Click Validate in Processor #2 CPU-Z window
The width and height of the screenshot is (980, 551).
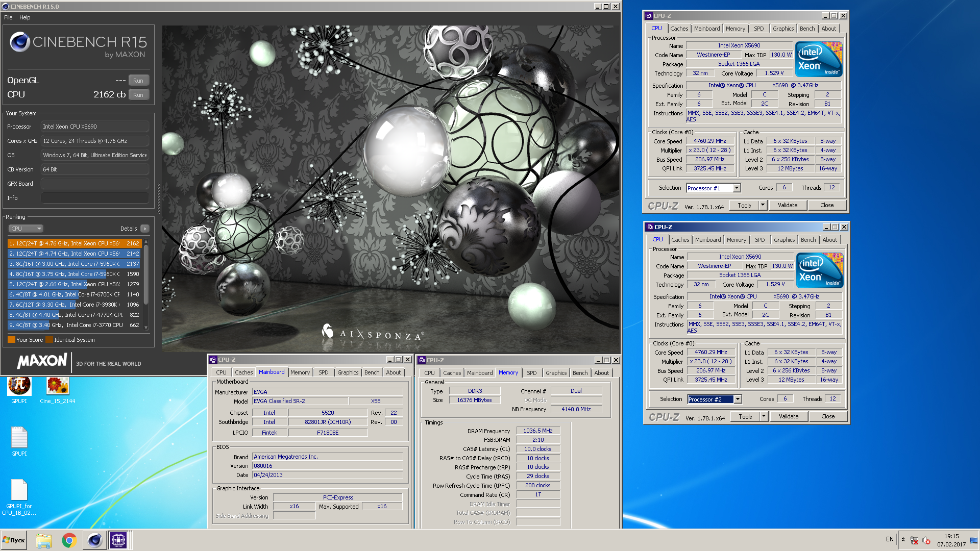pyautogui.click(x=789, y=416)
